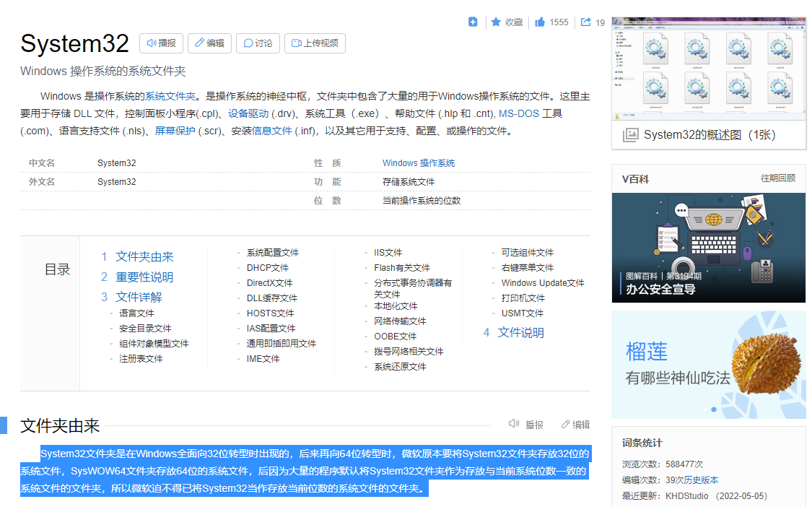The height and width of the screenshot is (507, 812).
Task: Go to DLL缓存文件 subsection
Action: 272,298
